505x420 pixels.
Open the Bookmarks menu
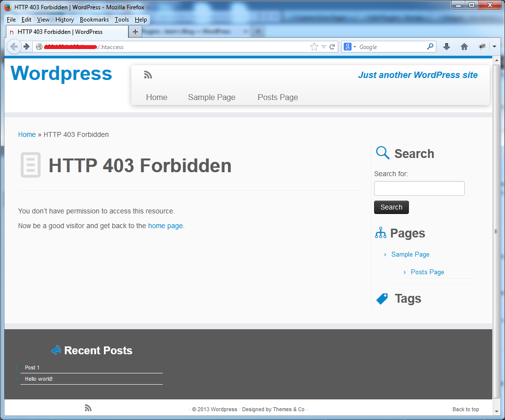(94, 20)
